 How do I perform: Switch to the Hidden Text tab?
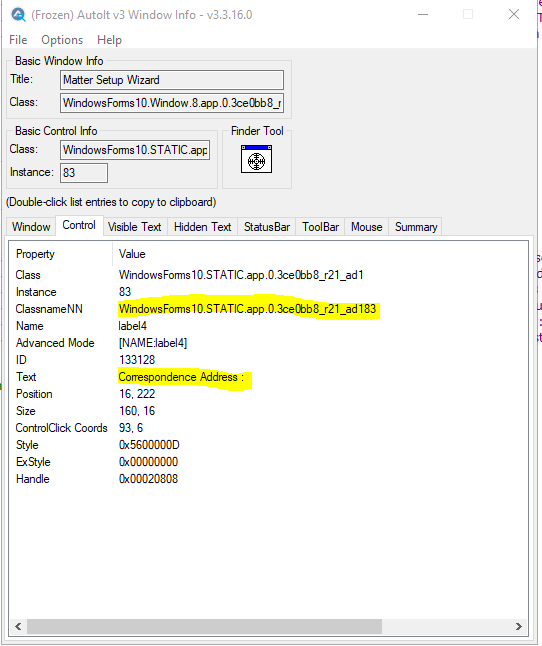point(203,227)
